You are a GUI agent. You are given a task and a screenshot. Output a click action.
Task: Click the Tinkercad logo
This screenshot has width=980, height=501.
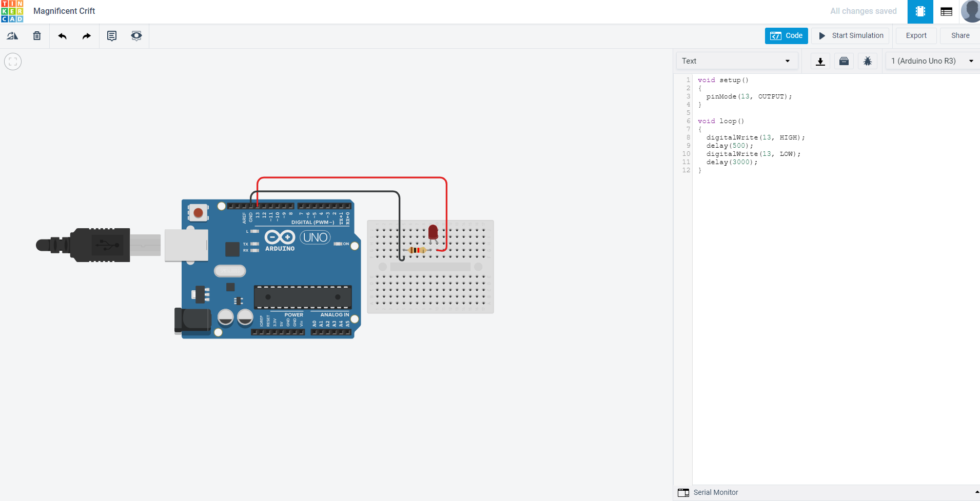12,11
